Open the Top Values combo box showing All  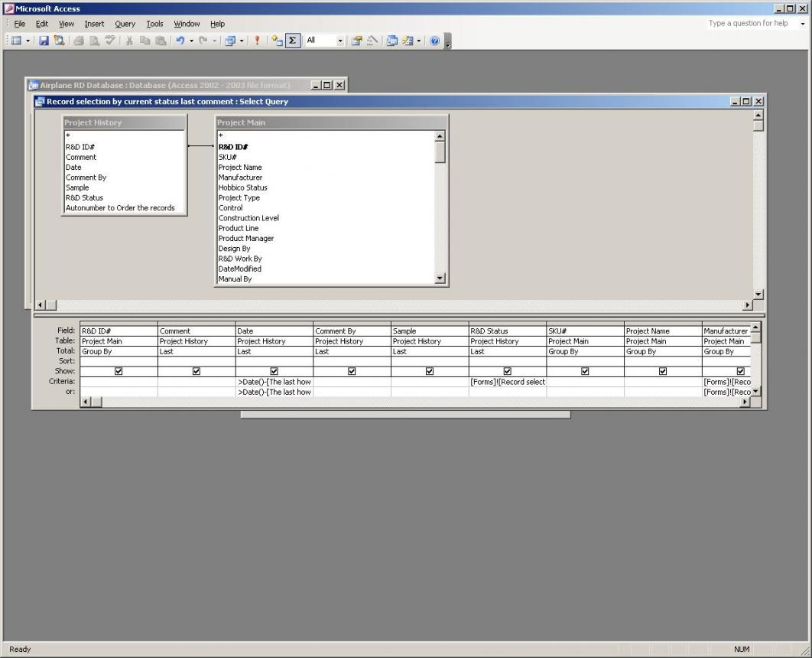coord(325,41)
